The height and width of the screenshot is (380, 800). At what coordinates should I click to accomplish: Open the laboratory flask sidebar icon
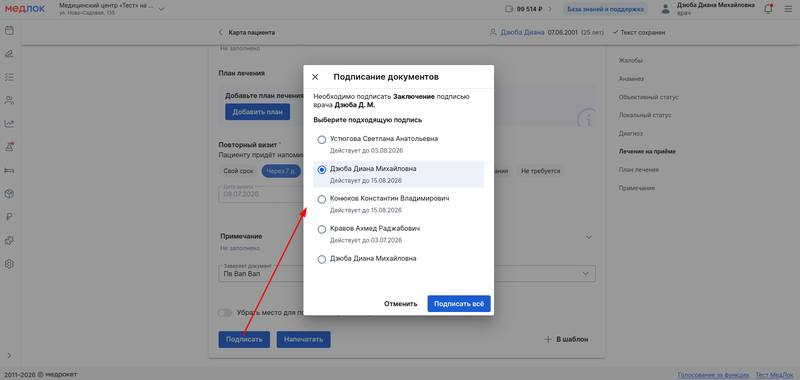[9, 147]
